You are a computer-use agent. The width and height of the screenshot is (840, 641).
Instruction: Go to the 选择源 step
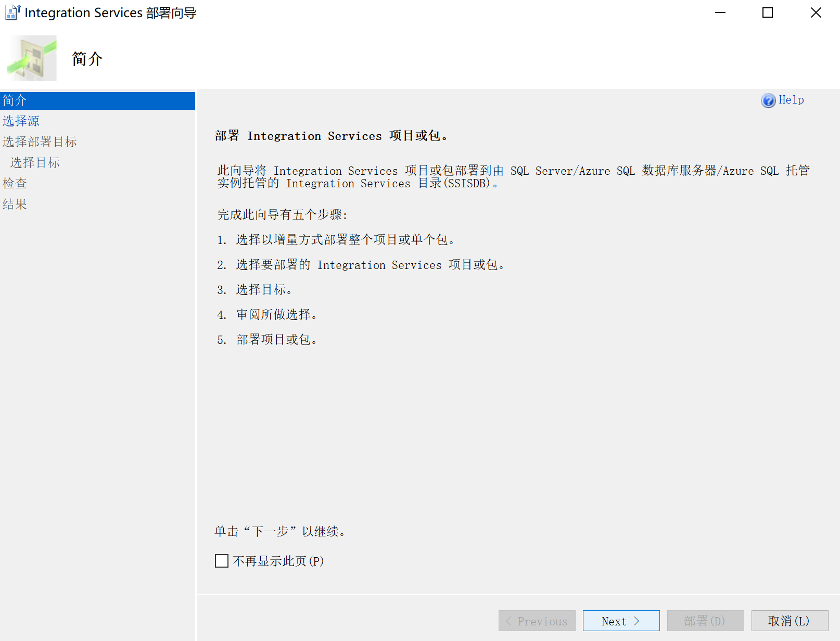(21, 121)
